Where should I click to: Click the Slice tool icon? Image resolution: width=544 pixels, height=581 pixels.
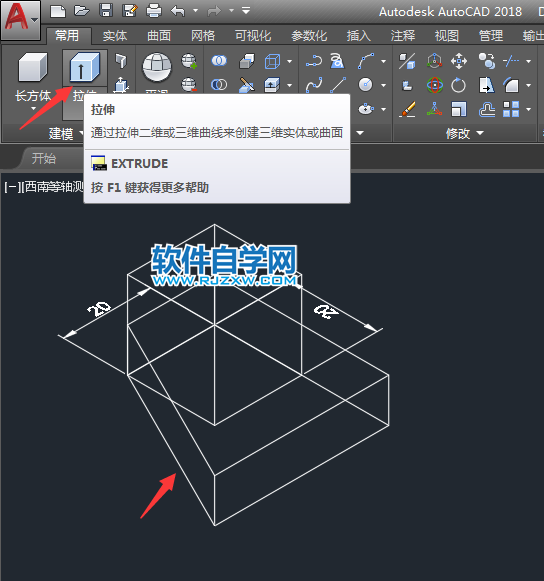pyautogui.click(x=247, y=85)
